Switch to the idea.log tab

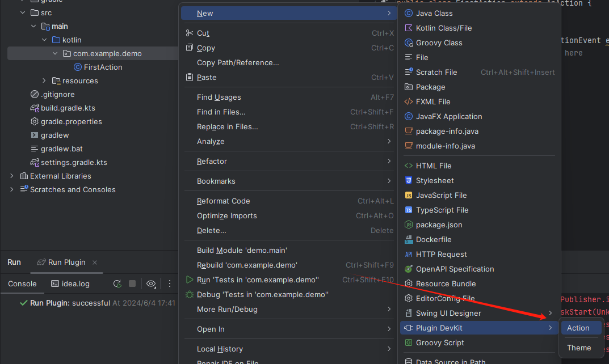[x=70, y=283]
